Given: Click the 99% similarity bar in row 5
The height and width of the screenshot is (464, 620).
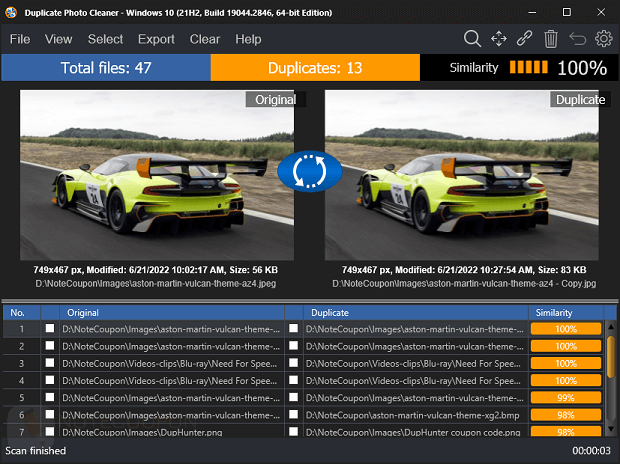Looking at the screenshot, I should tap(566, 398).
